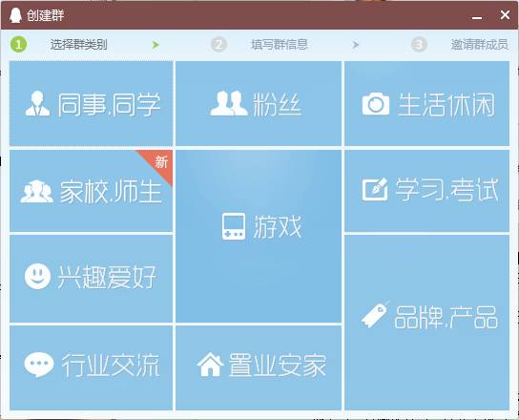
Task: Click the chat bubble icon beside 行业交流
Action: pyautogui.click(x=39, y=365)
